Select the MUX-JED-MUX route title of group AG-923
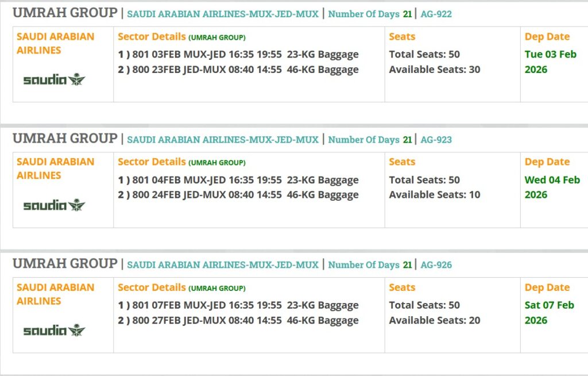The image size is (588, 376). 222,139
